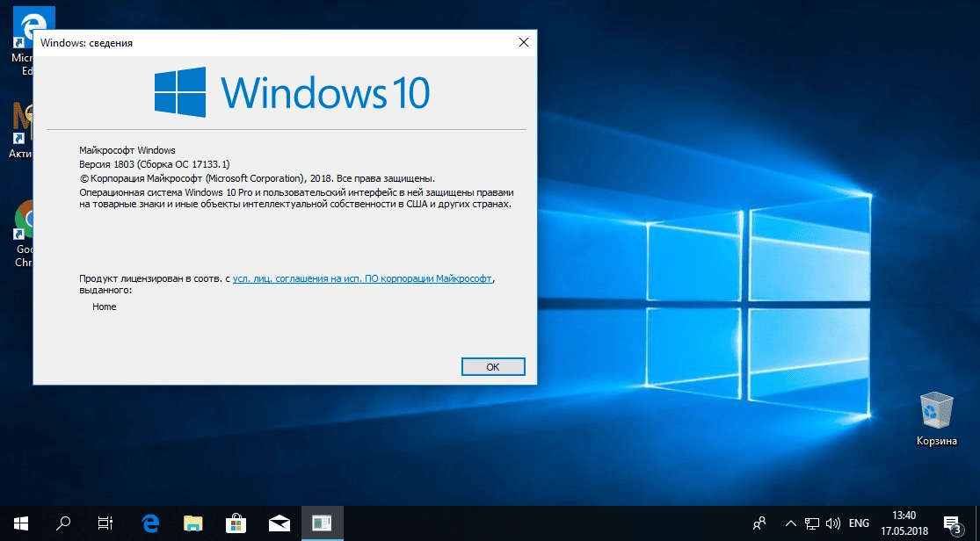Open the People icon in the tray

759,523
